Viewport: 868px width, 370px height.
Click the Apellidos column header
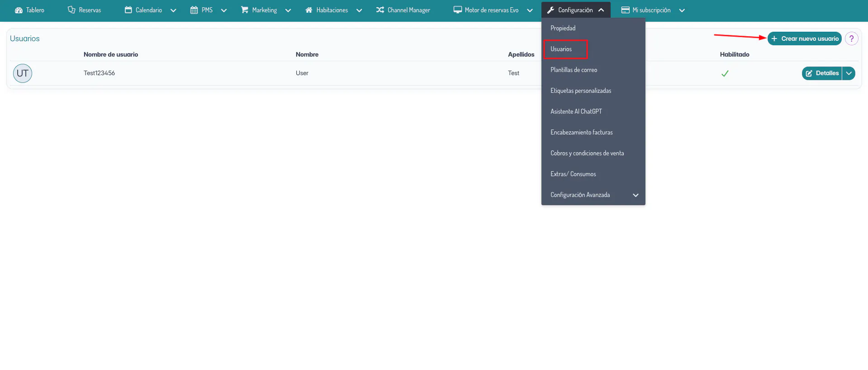521,54
